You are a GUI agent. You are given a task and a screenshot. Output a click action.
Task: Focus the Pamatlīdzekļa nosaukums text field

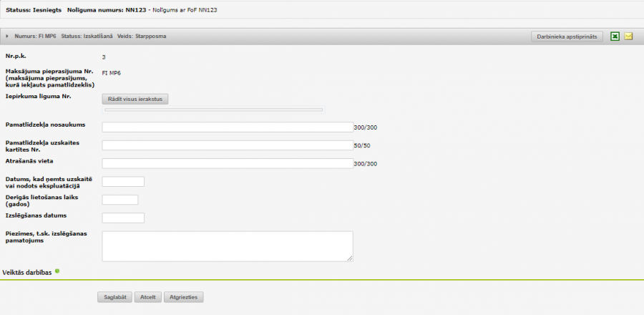pyautogui.click(x=228, y=127)
